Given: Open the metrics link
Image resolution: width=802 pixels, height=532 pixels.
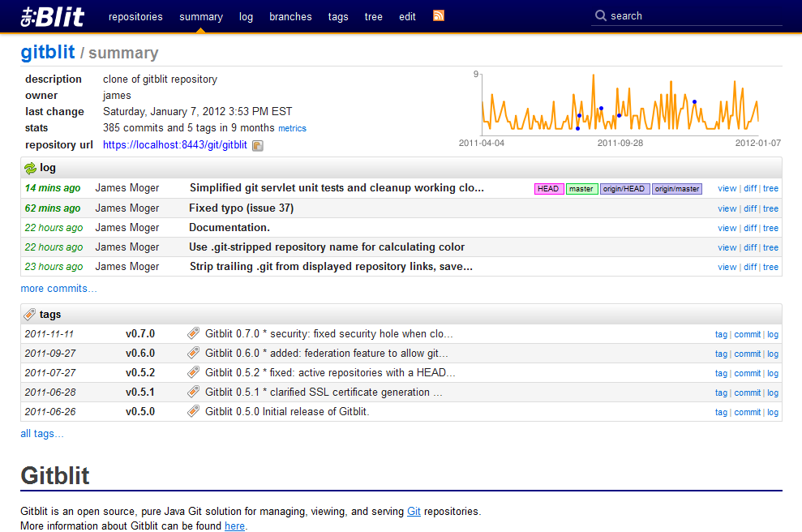Looking at the screenshot, I should [x=292, y=128].
